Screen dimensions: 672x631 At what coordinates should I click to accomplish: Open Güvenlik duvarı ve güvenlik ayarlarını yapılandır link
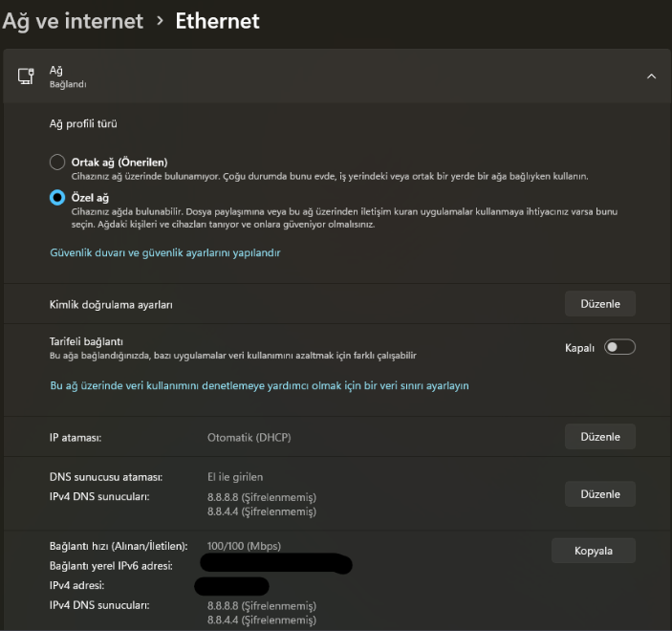(165, 252)
